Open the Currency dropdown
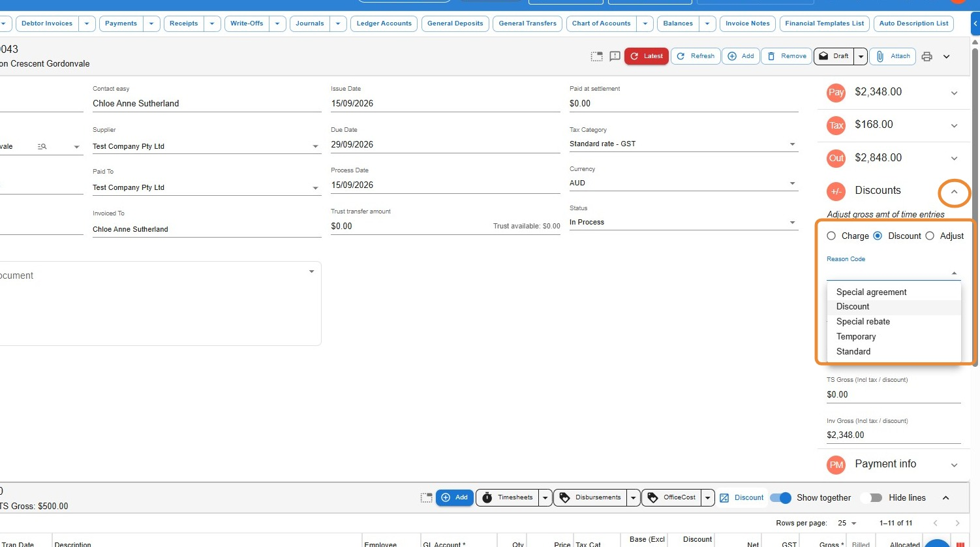980x547 pixels. point(793,183)
